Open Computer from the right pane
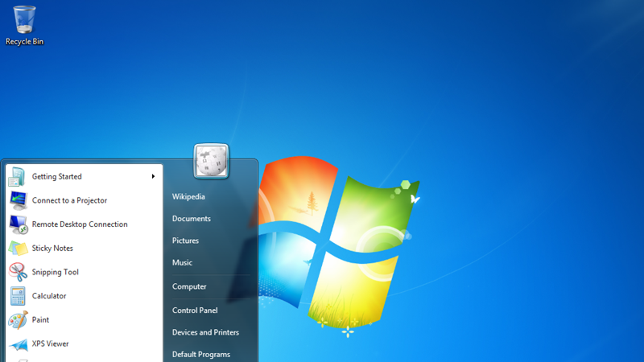Viewport: 644px width, 362px height. click(189, 287)
